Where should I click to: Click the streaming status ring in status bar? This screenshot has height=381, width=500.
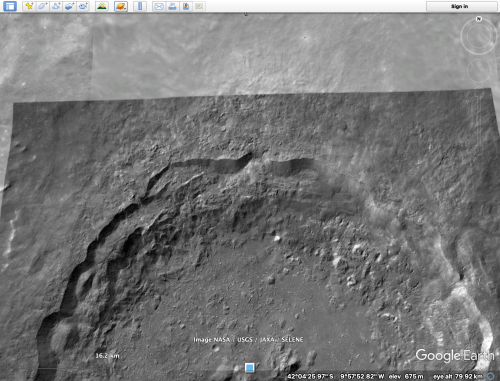490,376
